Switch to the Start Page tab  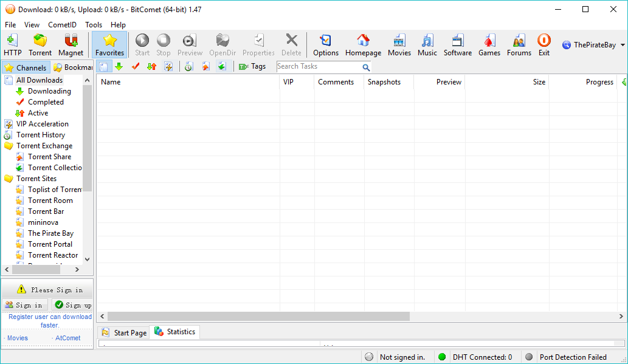124,332
